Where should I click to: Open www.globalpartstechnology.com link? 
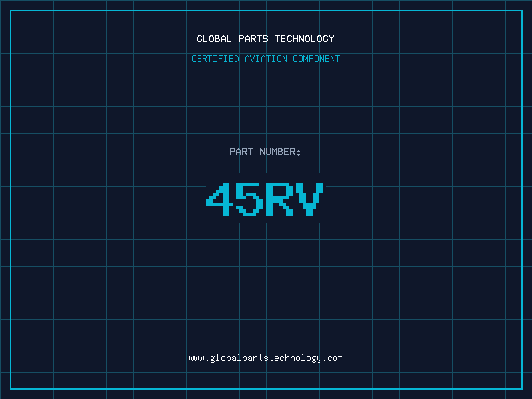point(265,358)
